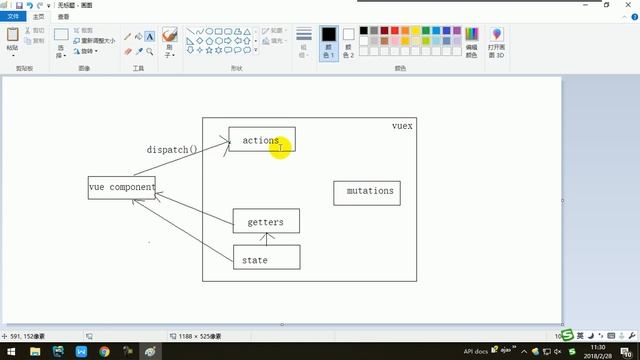Expand the shapes gallery more arrow
The image size is (640, 360).
(256, 50)
